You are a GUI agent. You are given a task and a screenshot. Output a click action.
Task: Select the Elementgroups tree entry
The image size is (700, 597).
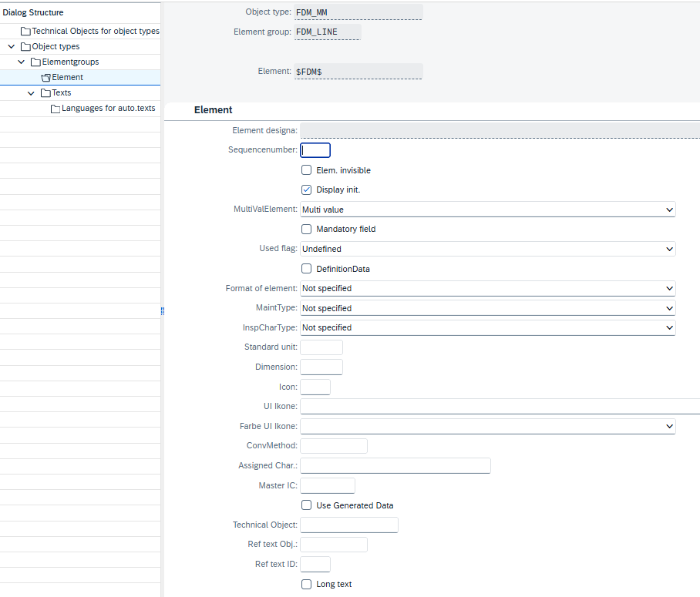point(70,62)
